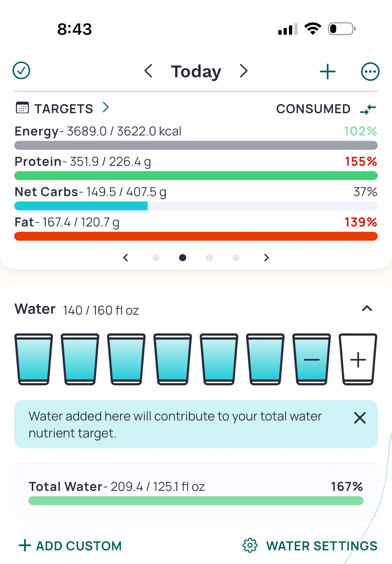392x564 pixels.
Task: Expand TARGETS with its chevron arrow
Action: 106,107
